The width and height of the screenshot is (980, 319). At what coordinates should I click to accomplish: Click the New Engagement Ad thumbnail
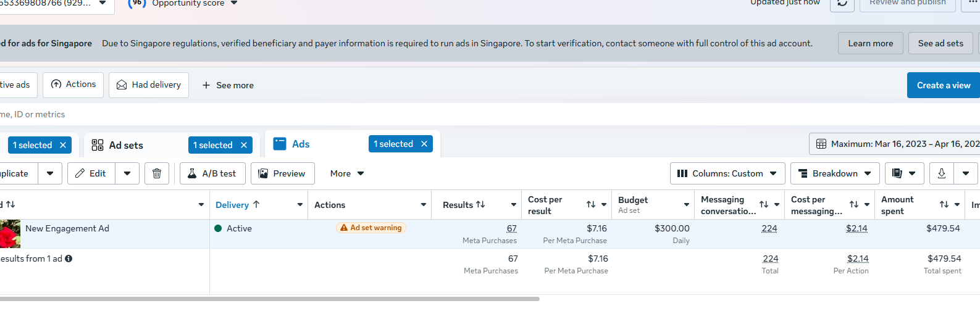click(10, 234)
